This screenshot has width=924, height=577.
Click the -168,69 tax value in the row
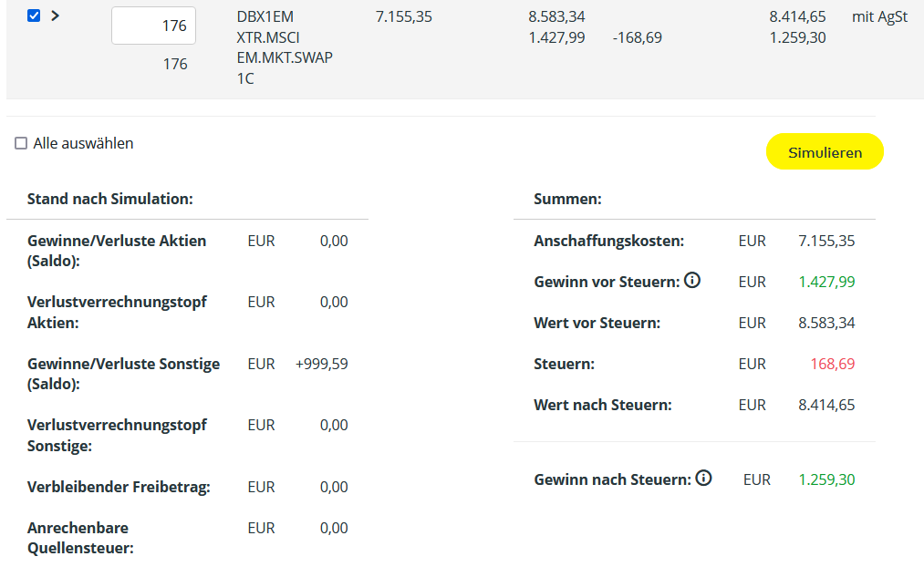tap(638, 37)
